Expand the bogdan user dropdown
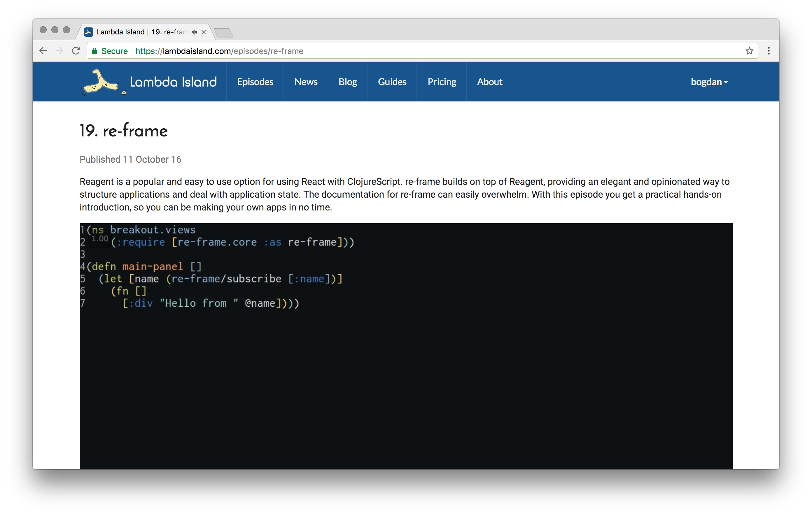 [x=709, y=82]
